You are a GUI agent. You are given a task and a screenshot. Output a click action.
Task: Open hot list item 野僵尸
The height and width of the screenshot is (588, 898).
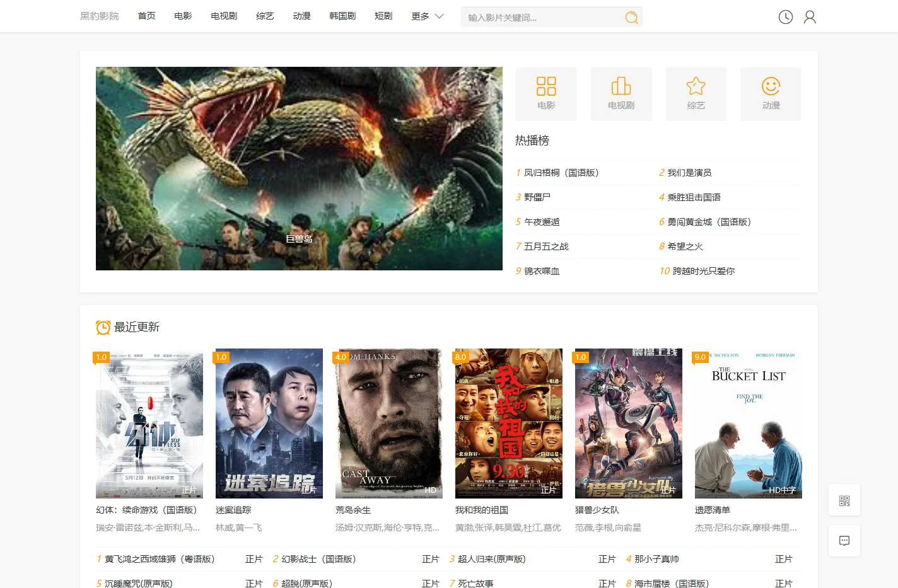click(537, 197)
